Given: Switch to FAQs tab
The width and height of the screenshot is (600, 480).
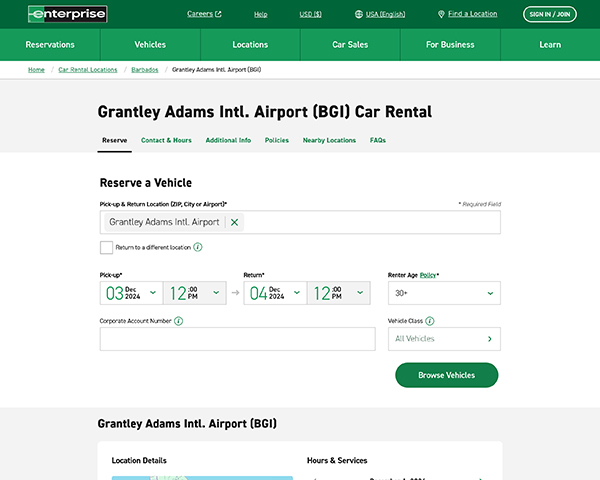Looking at the screenshot, I should pos(378,140).
